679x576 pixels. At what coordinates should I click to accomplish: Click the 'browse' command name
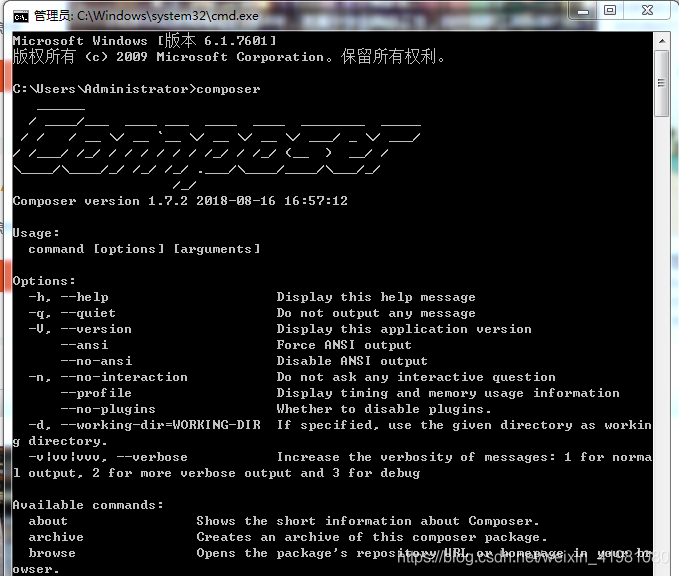[52, 553]
